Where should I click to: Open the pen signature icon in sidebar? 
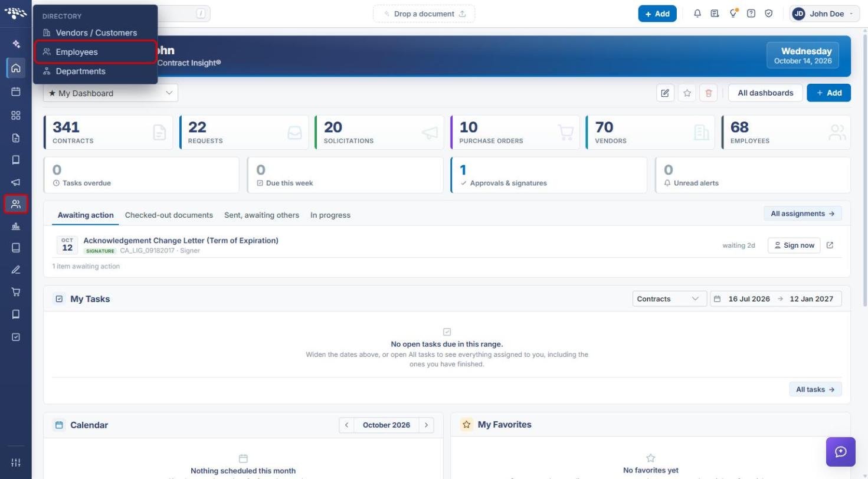[16, 270]
